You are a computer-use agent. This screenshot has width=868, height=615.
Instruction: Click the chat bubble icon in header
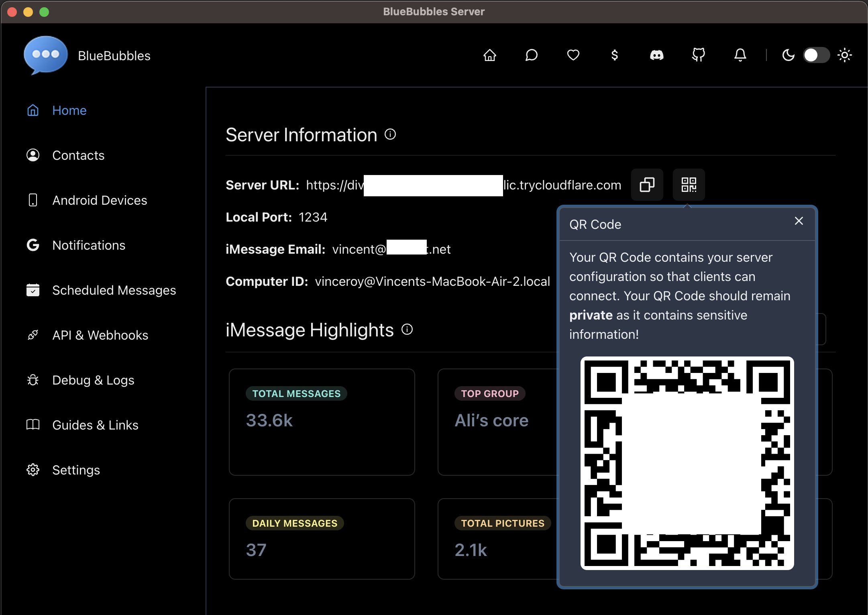(531, 55)
